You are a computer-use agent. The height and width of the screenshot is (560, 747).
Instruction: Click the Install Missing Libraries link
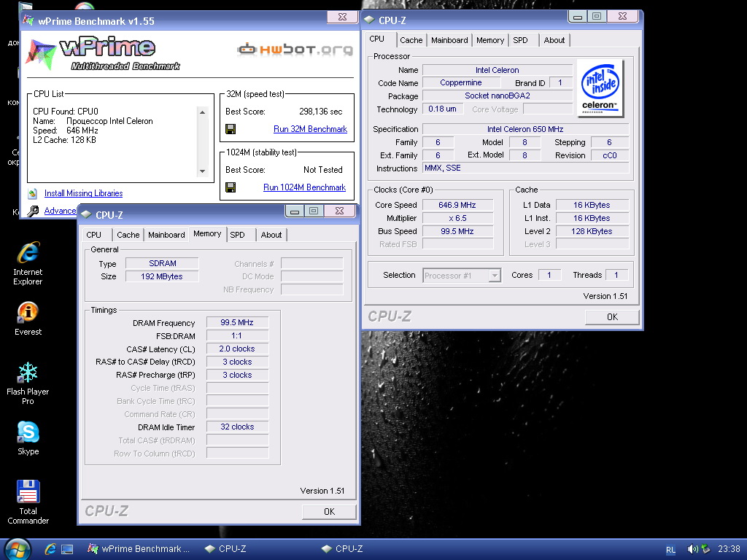pyautogui.click(x=83, y=193)
